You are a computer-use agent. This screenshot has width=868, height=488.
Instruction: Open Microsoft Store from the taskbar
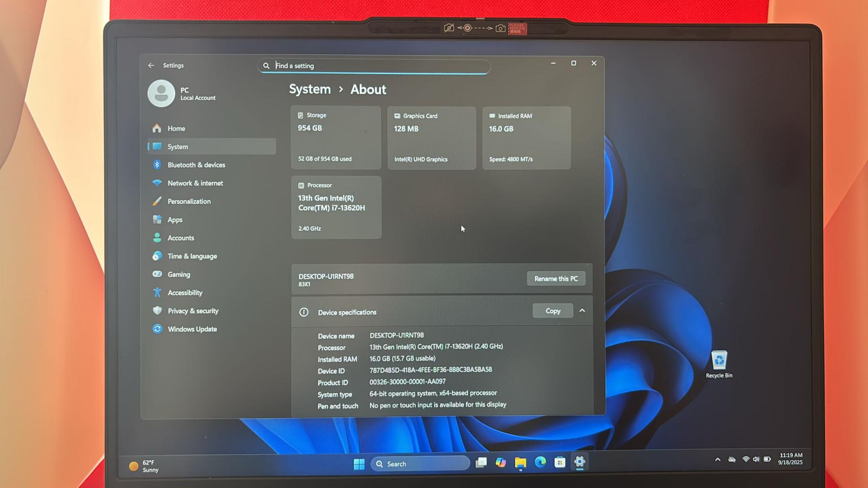point(560,462)
